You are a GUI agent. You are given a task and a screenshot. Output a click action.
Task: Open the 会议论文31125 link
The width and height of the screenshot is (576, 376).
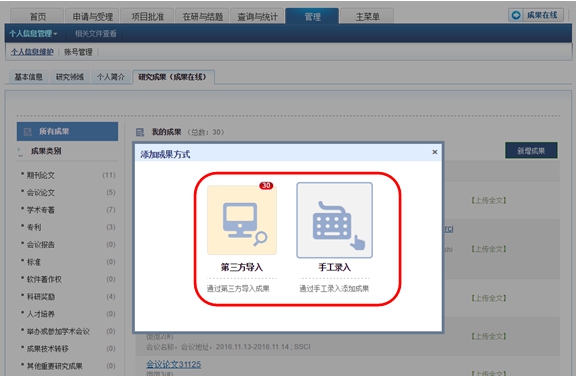(173, 364)
